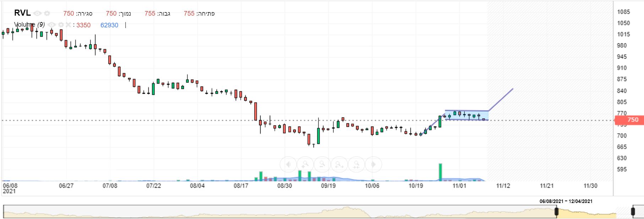Click the 1015 price axis label
The height and width of the screenshot is (219, 644).
tap(623, 34)
